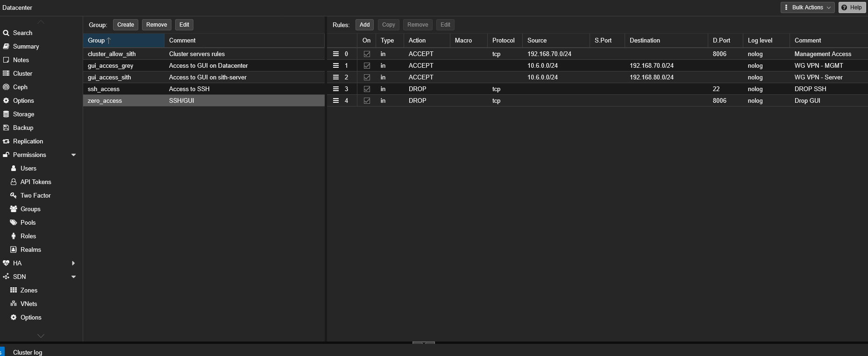Click the Help button
868x356 pixels.
pos(852,7)
